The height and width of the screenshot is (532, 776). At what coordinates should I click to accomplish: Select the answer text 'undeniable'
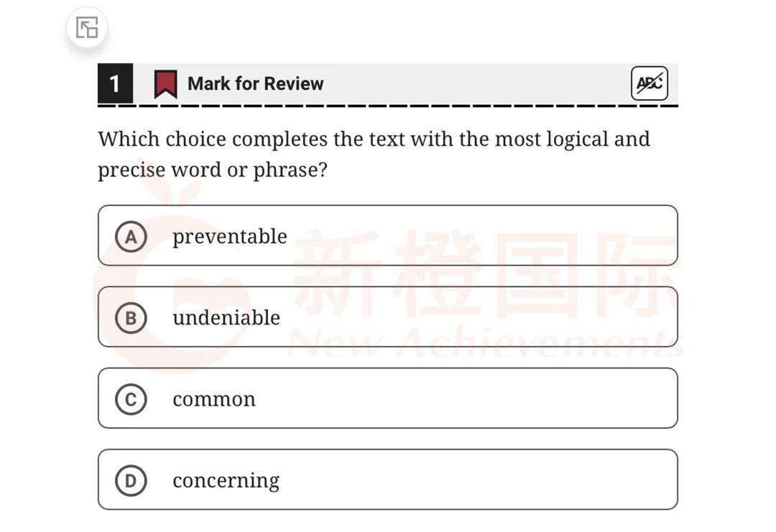pyautogui.click(x=226, y=317)
